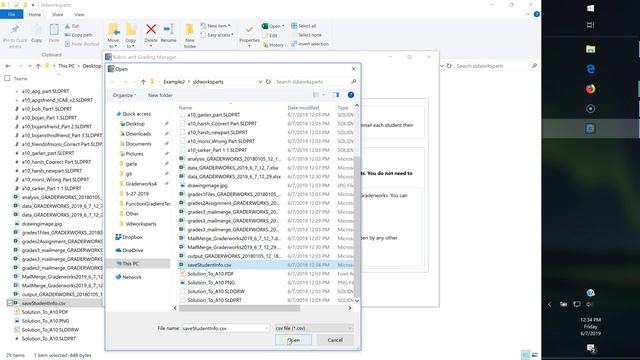Switch to Home tab in Explorer
The height and width of the screenshot is (360, 640).
click(35, 14)
